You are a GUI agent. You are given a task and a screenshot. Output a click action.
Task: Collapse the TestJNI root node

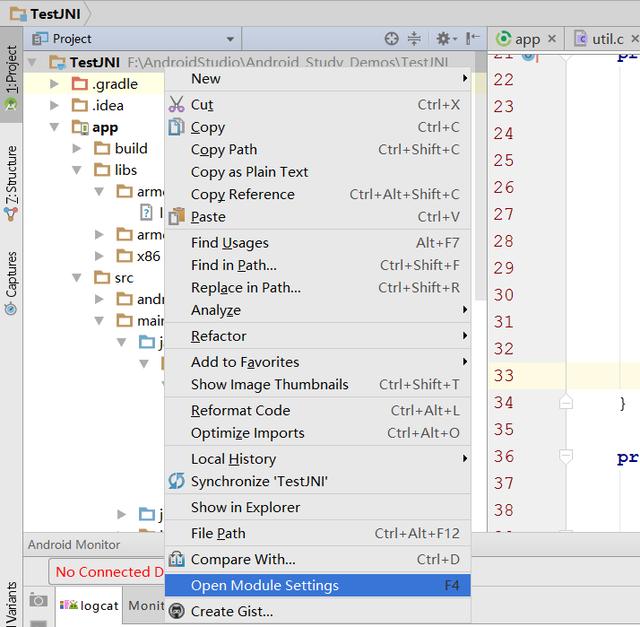tap(32, 62)
